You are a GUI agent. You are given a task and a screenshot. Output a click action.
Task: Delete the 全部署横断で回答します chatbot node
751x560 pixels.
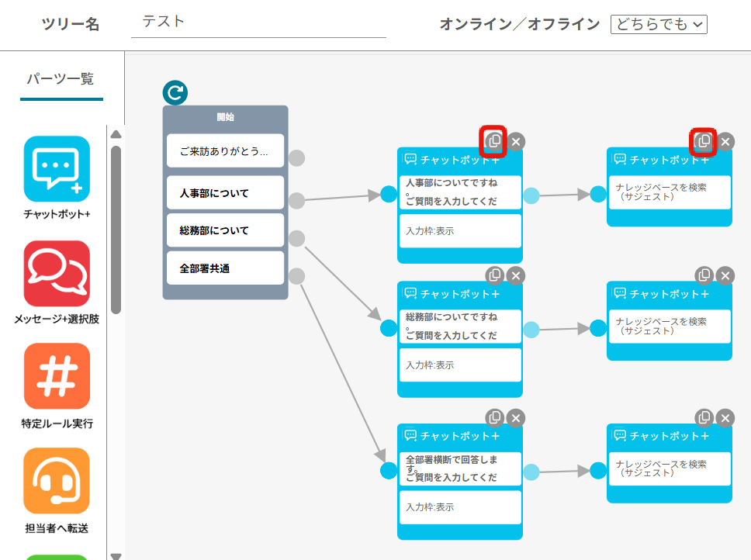516,418
